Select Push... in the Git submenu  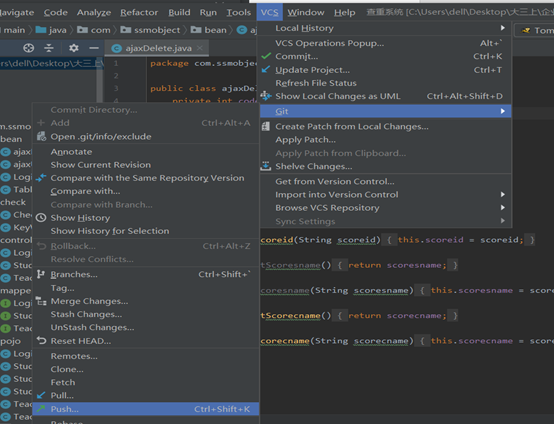pyautogui.click(x=146, y=409)
